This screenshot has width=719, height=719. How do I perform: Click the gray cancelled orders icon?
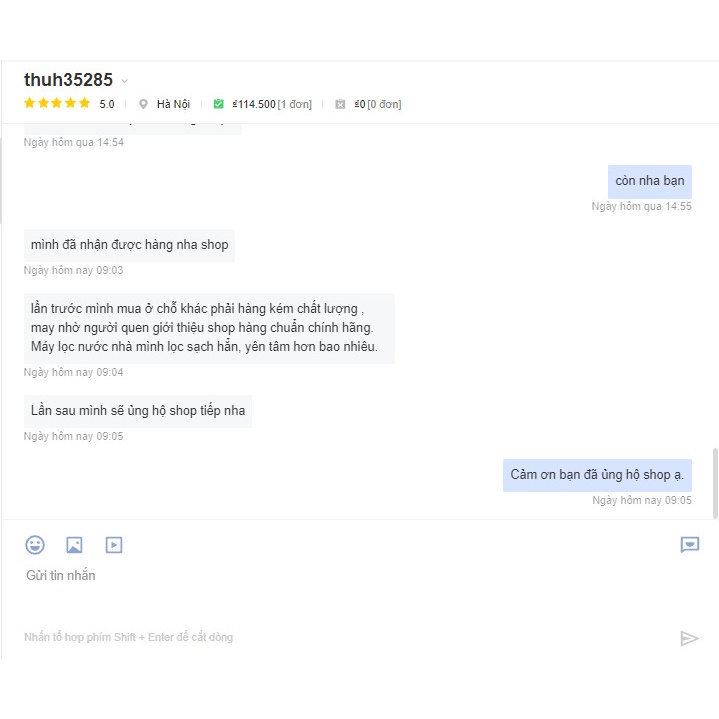340,104
